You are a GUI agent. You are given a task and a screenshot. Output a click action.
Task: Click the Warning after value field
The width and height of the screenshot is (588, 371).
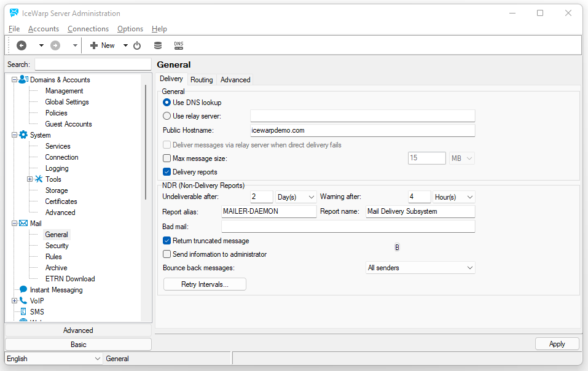pos(419,197)
